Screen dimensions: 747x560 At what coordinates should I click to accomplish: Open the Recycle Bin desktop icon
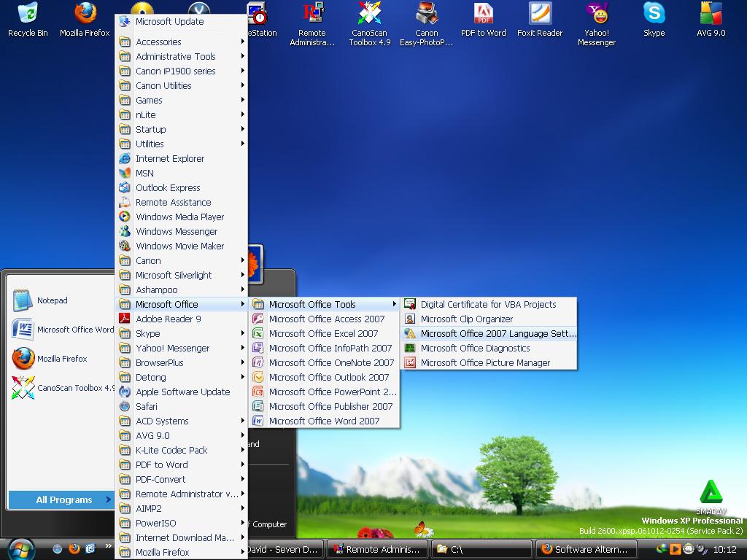pos(28,20)
